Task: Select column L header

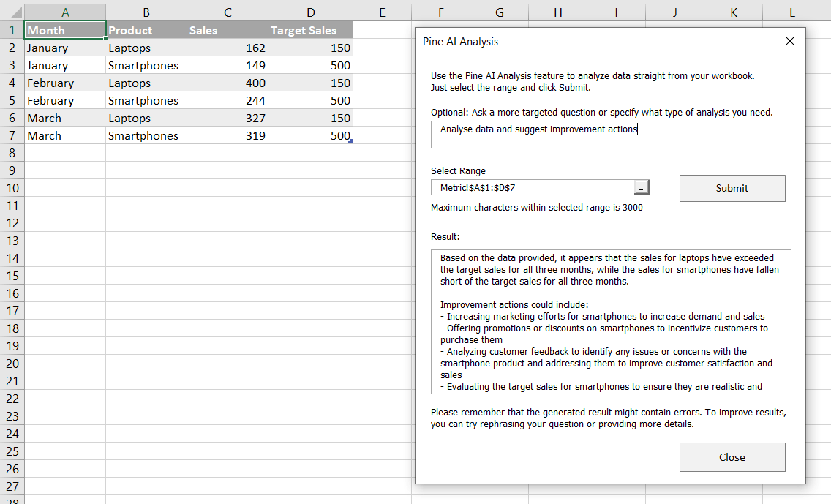Action: pos(791,12)
